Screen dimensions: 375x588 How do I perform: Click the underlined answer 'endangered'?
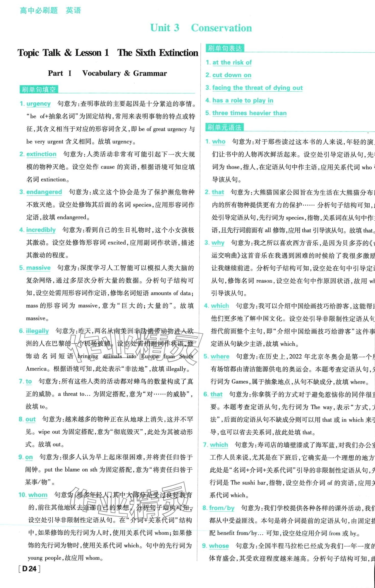click(44, 192)
